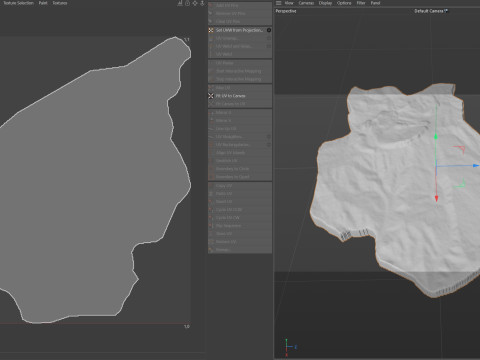This screenshot has height=360, width=480.
Task: Click the UV Weld command
Action: point(240,54)
